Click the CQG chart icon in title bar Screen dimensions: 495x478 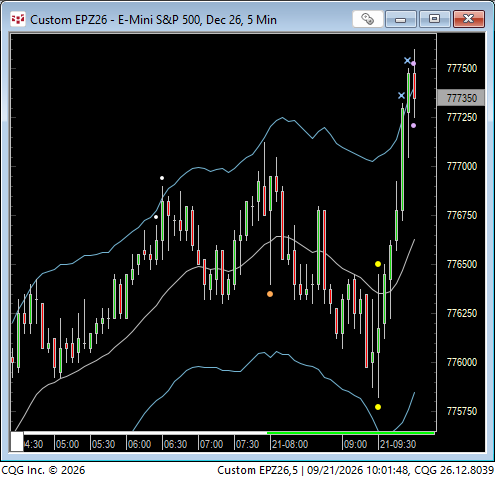click(18, 19)
